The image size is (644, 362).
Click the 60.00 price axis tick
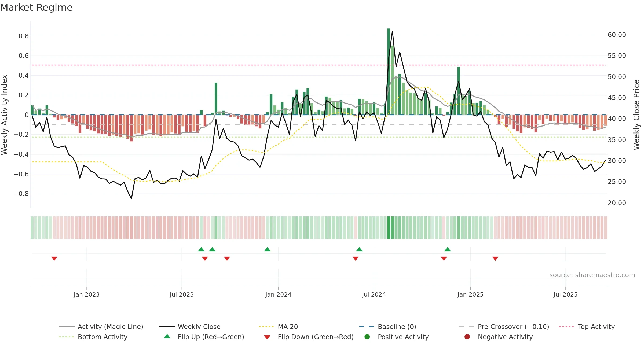pos(617,35)
